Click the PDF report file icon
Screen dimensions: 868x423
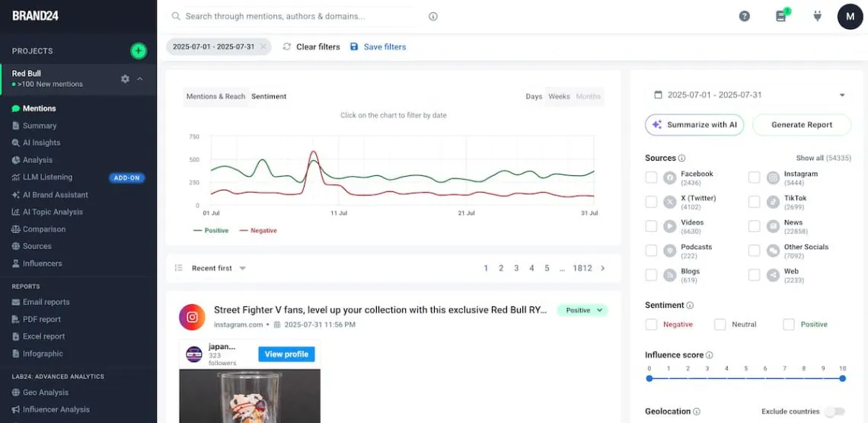(x=15, y=319)
